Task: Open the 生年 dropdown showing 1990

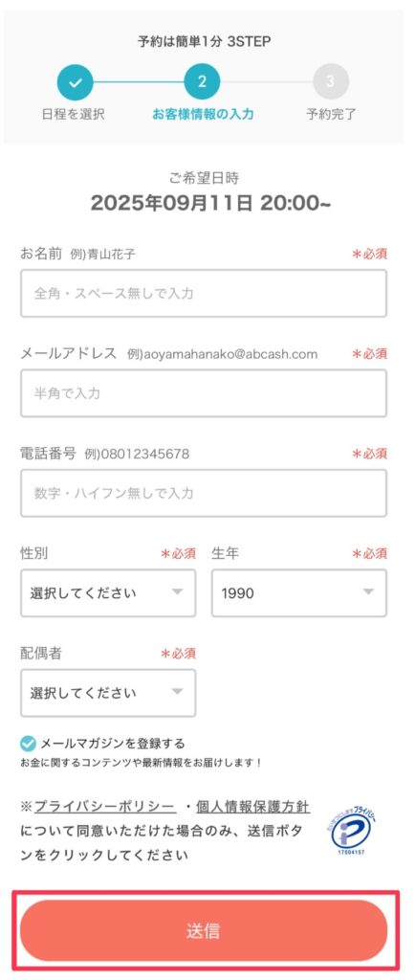Action: pos(299,593)
